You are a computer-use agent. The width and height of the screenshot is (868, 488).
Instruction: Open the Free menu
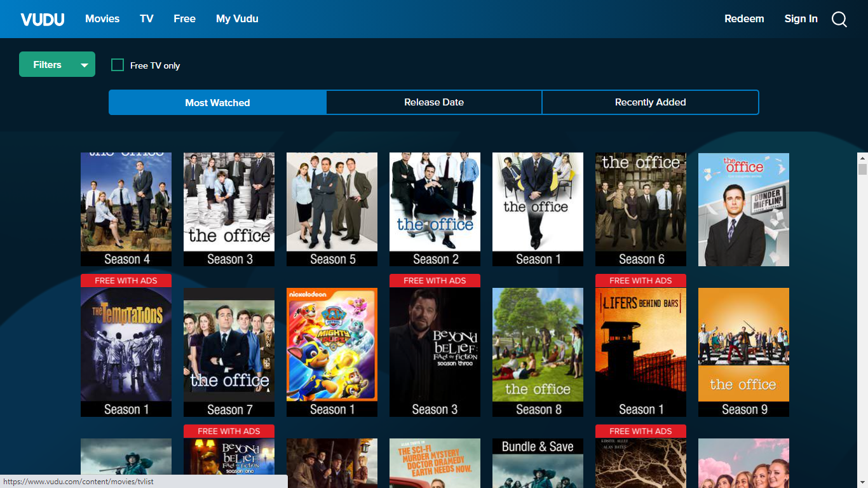coord(184,18)
